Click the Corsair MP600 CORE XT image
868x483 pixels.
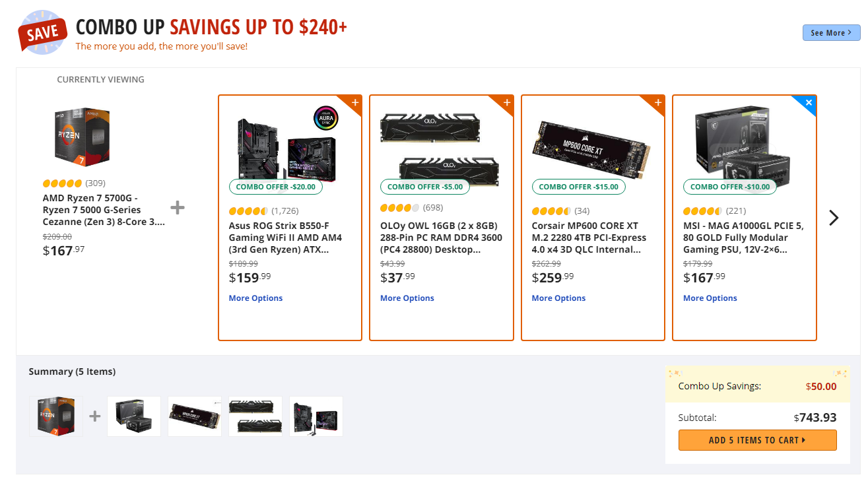tap(591, 146)
